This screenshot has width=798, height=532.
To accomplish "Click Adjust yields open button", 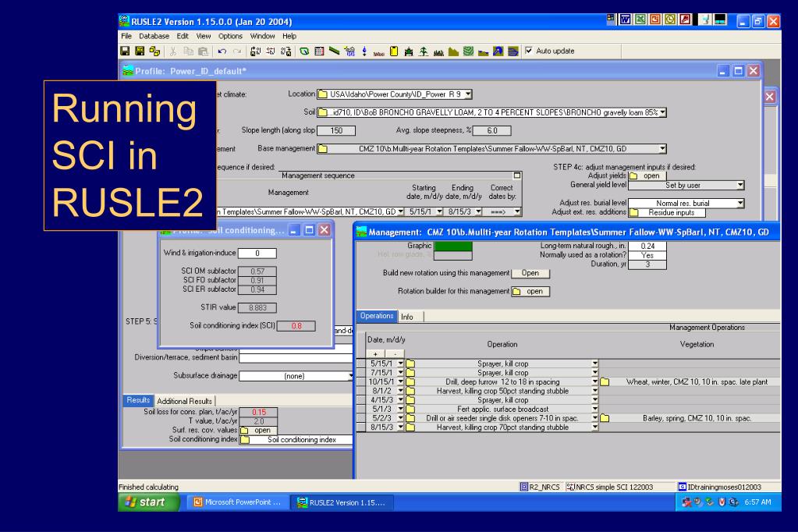I will [647, 176].
